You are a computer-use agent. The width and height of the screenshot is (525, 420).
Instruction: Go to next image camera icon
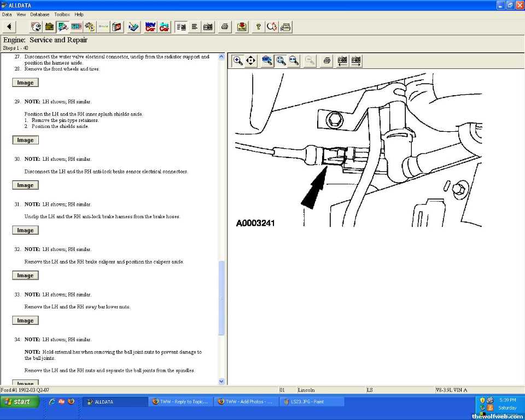click(x=356, y=61)
